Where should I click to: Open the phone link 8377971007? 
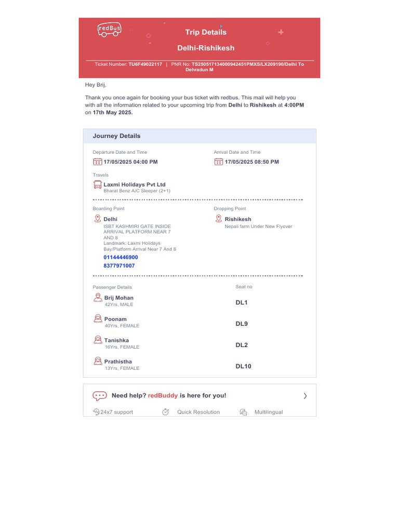[119, 265]
